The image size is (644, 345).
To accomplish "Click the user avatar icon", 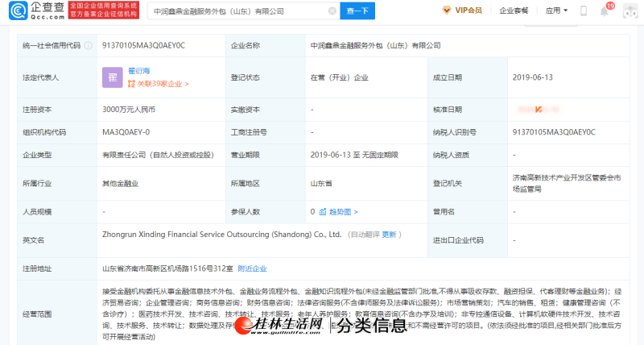I will point(630,11).
